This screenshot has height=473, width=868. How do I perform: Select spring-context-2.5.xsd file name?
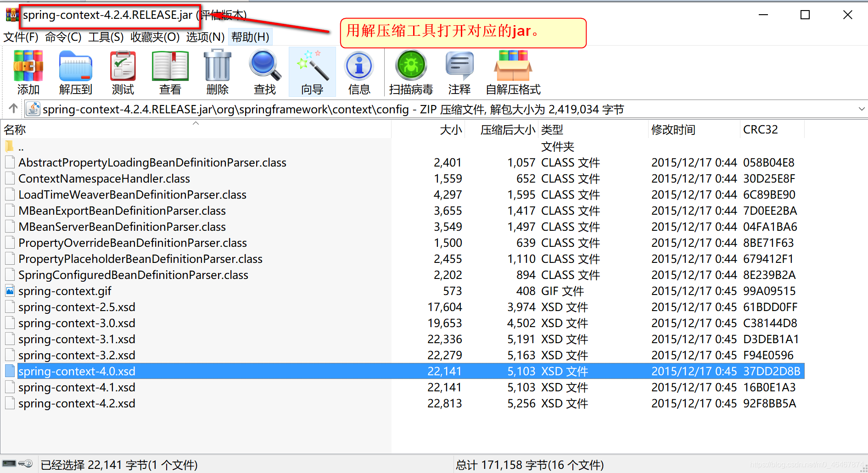click(x=77, y=307)
